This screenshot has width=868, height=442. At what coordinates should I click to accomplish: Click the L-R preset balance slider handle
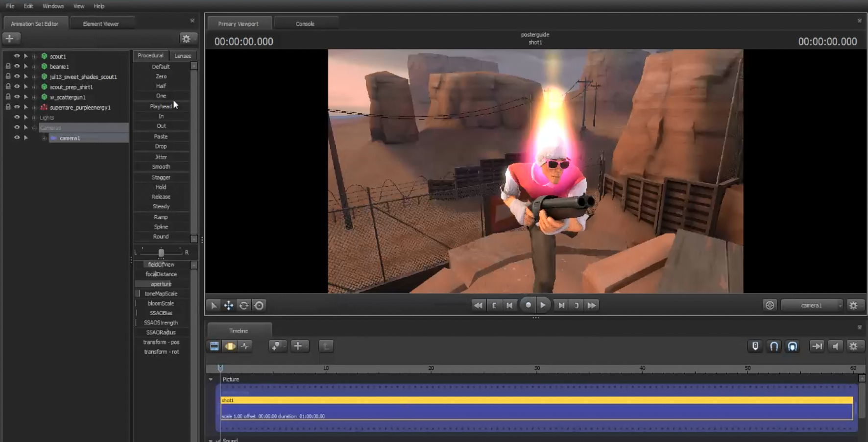[x=161, y=252]
